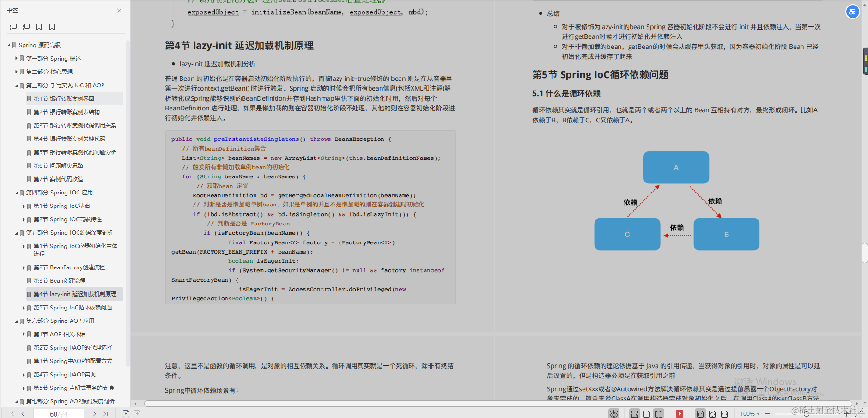Collapse the Spring 源码高级 root bookmark
Viewport: 868px width, 418px height.
coord(9,45)
